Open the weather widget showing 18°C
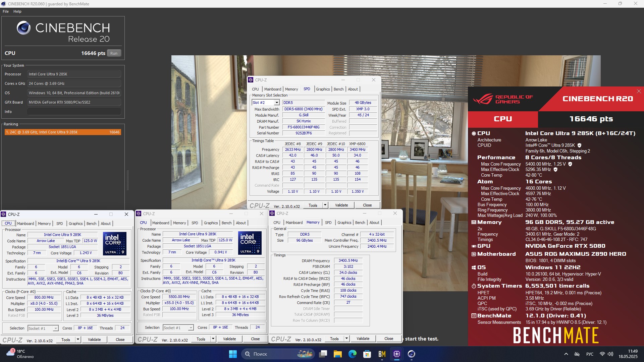The image size is (644, 362). [20, 354]
